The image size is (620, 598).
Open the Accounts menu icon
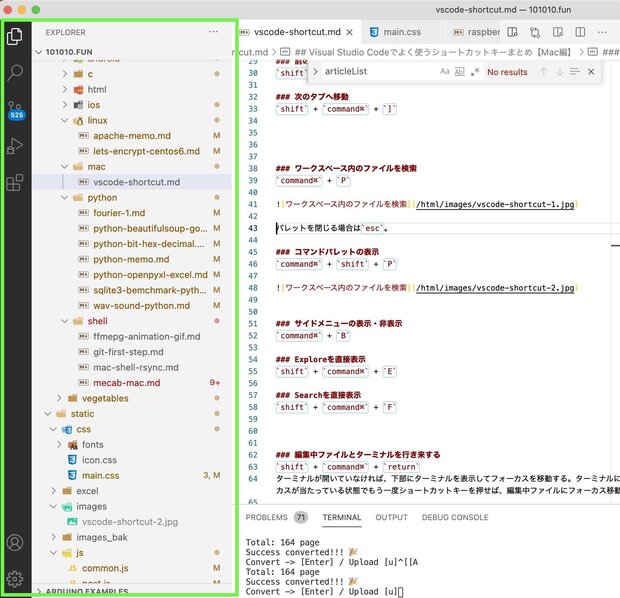click(x=15, y=543)
